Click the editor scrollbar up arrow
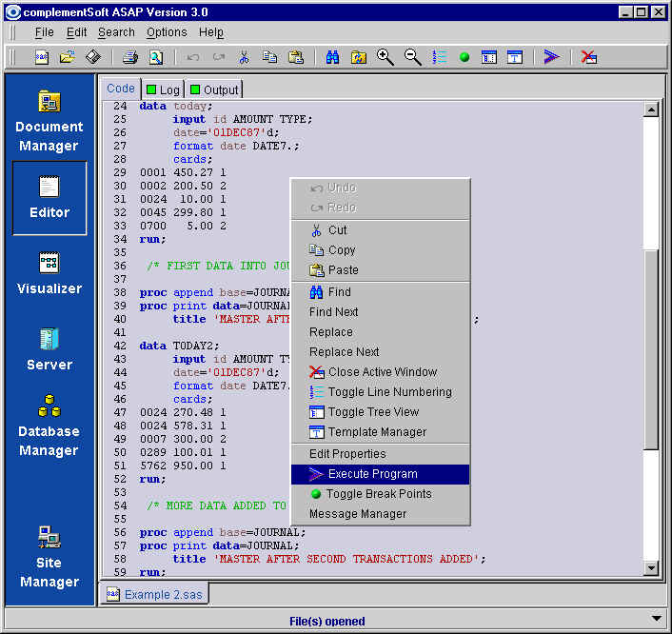672x634 pixels. pos(651,109)
